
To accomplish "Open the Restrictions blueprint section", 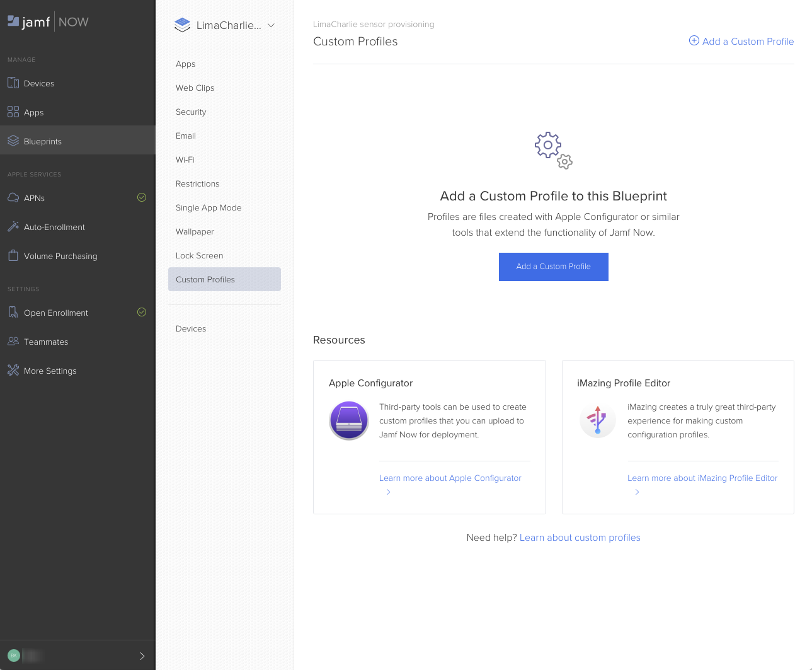I will [197, 184].
